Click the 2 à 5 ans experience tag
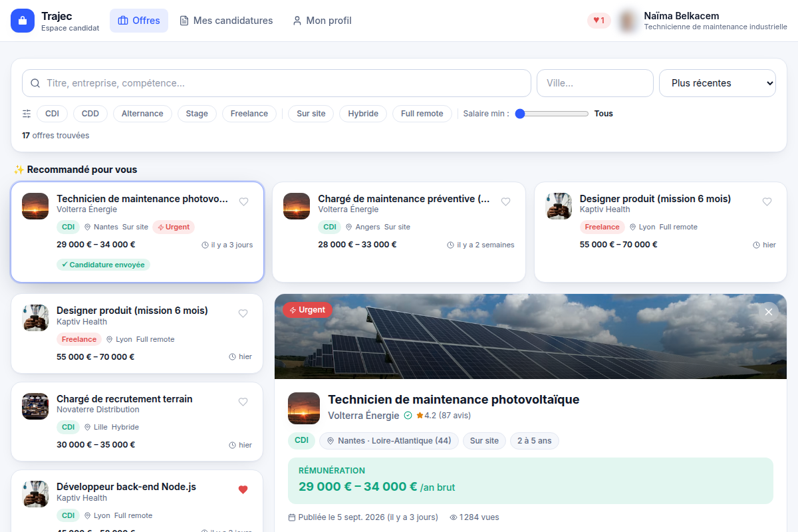798x532 pixels. [x=535, y=441]
